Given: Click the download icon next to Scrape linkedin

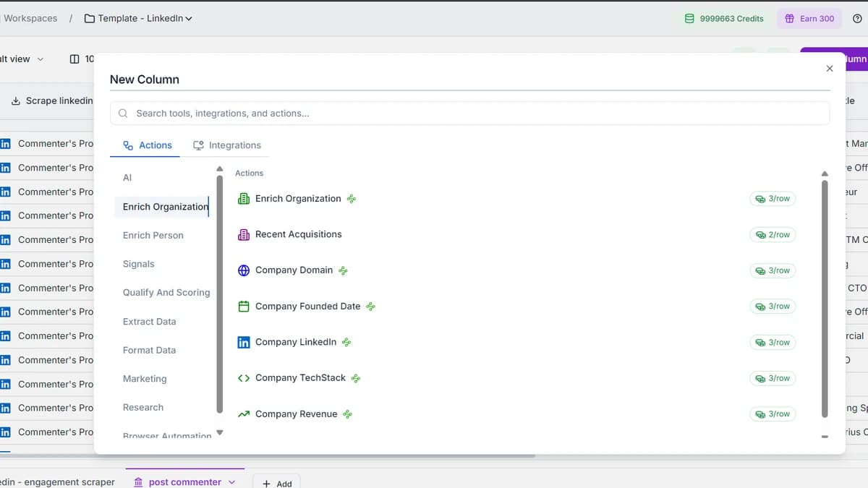Looking at the screenshot, I should click(x=15, y=100).
